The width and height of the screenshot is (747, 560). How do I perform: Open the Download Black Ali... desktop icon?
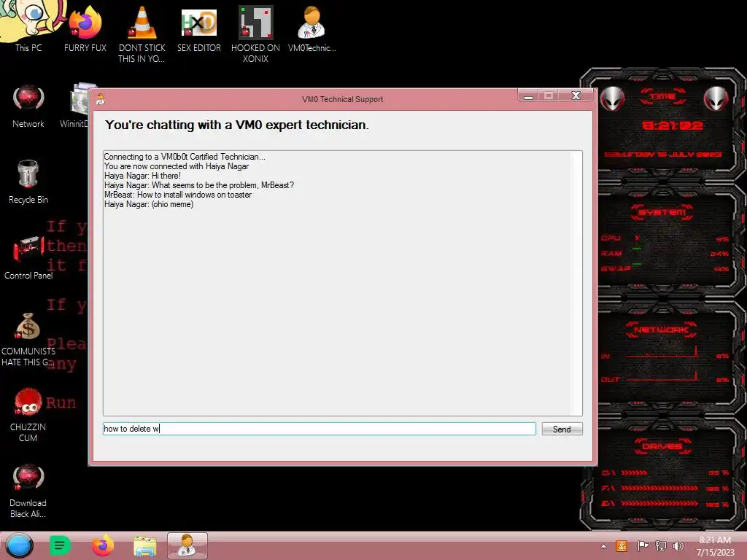(28, 491)
